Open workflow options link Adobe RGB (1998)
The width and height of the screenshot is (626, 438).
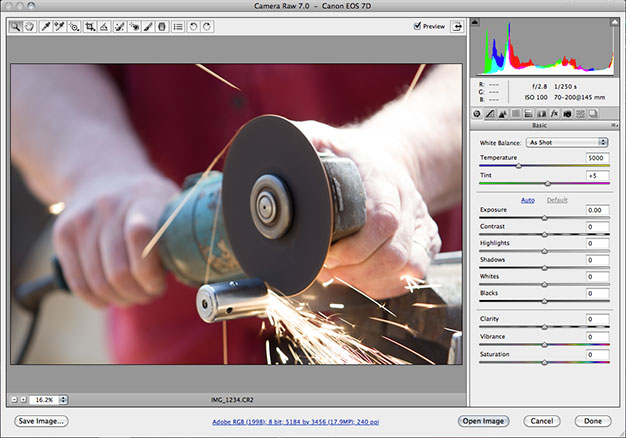(x=296, y=422)
